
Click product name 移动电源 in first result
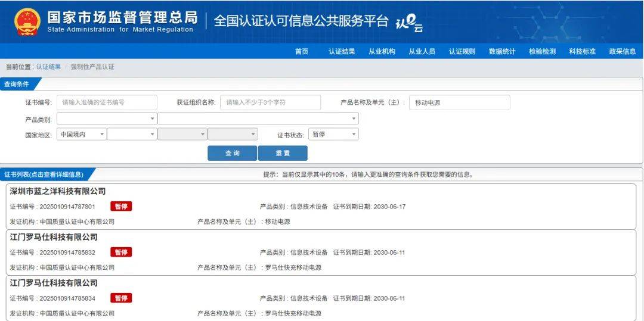(x=278, y=222)
